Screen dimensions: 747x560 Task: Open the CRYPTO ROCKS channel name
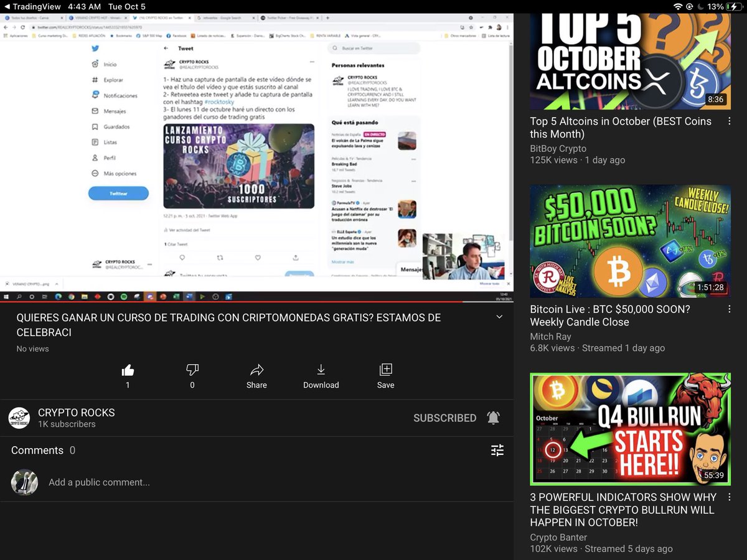[x=77, y=413]
